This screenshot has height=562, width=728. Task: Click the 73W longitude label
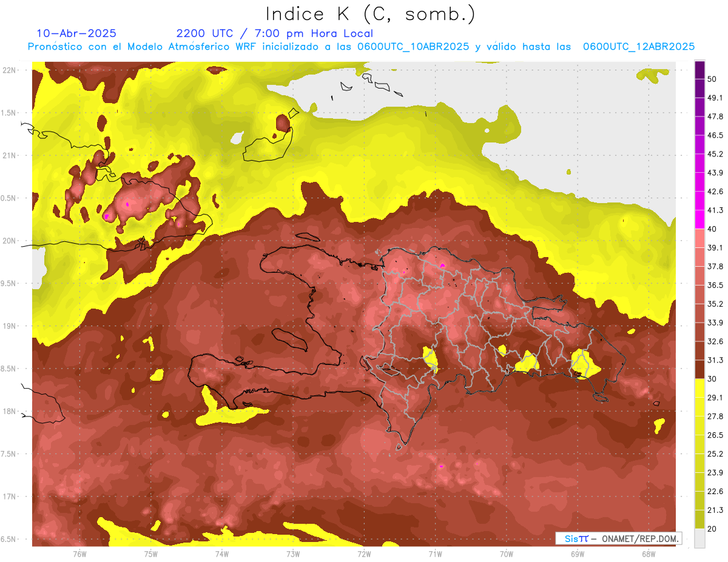293,554
